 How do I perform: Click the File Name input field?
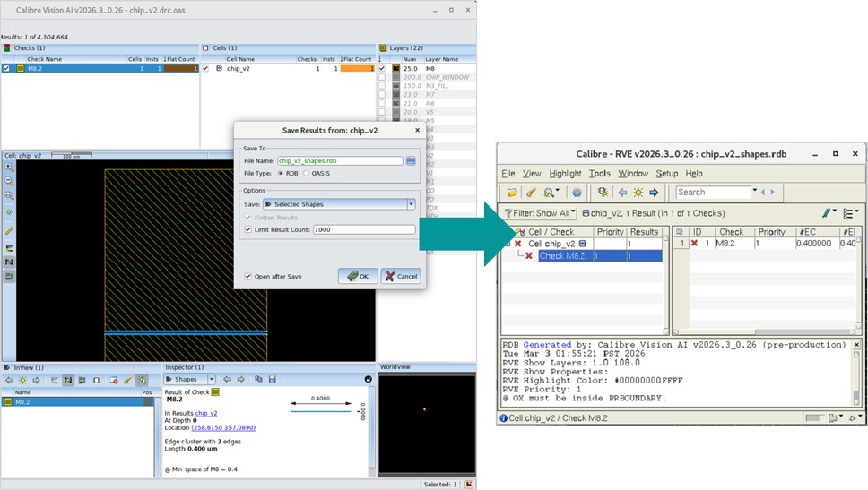point(340,161)
